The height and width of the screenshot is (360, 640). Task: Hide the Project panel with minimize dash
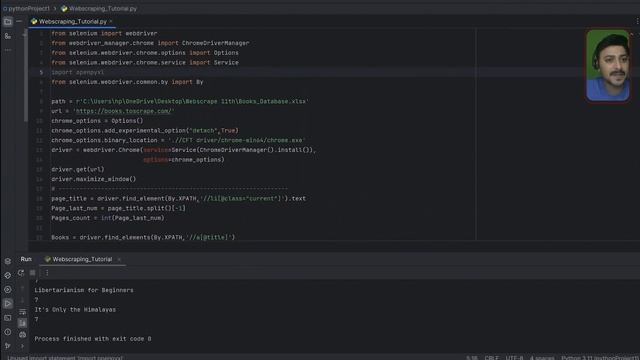point(19,21)
